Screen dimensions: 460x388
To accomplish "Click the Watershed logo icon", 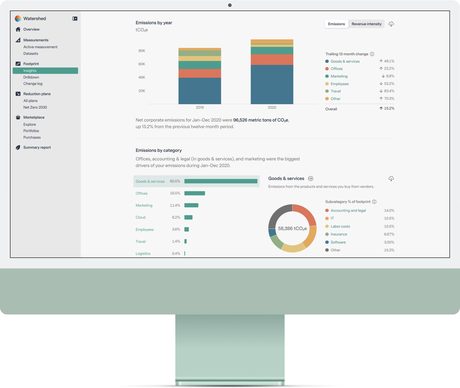I will [18, 18].
